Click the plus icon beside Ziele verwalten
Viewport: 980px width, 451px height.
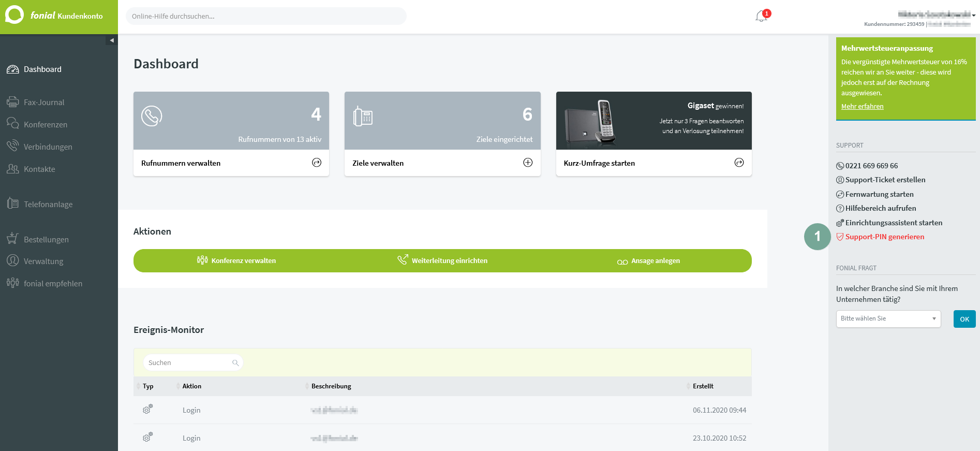[528, 163]
